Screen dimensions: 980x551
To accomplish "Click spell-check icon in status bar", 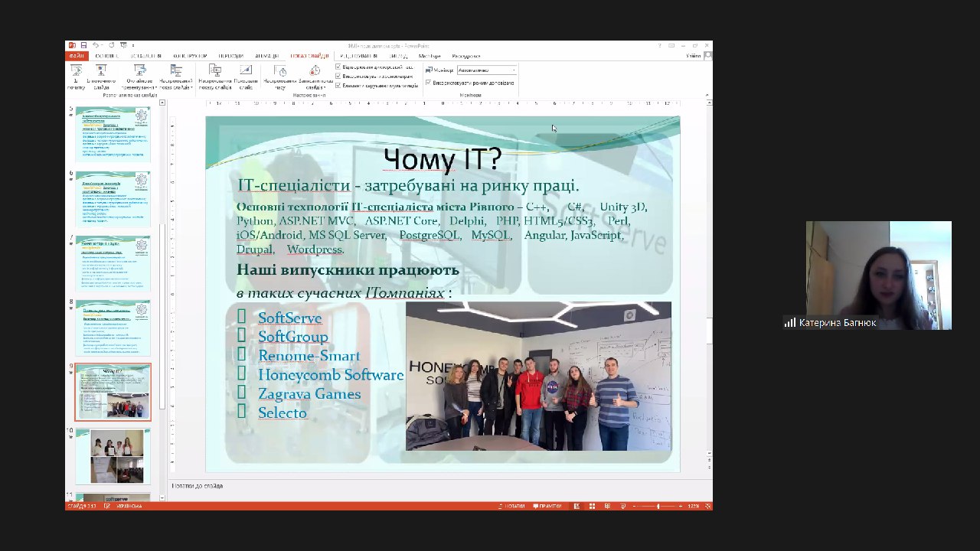I will (x=107, y=506).
